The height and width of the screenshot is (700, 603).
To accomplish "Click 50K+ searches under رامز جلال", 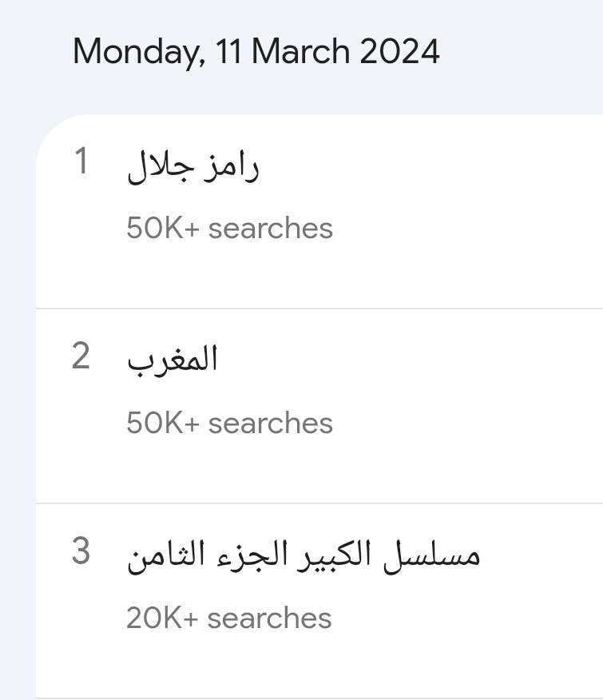I will coord(229,228).
